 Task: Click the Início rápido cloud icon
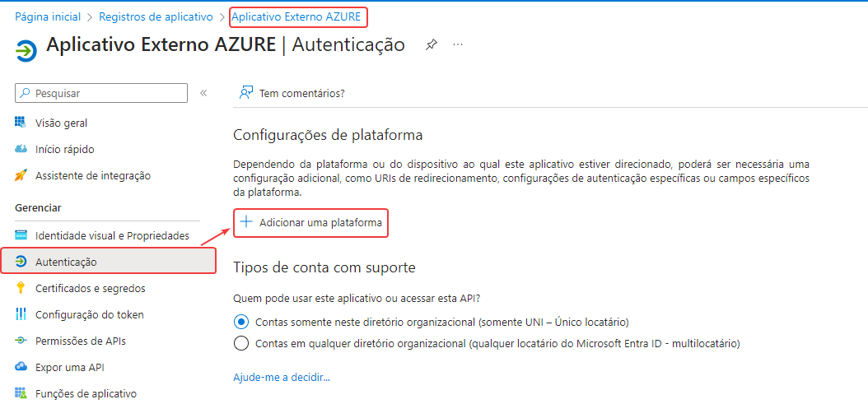(x=21, y=149)
